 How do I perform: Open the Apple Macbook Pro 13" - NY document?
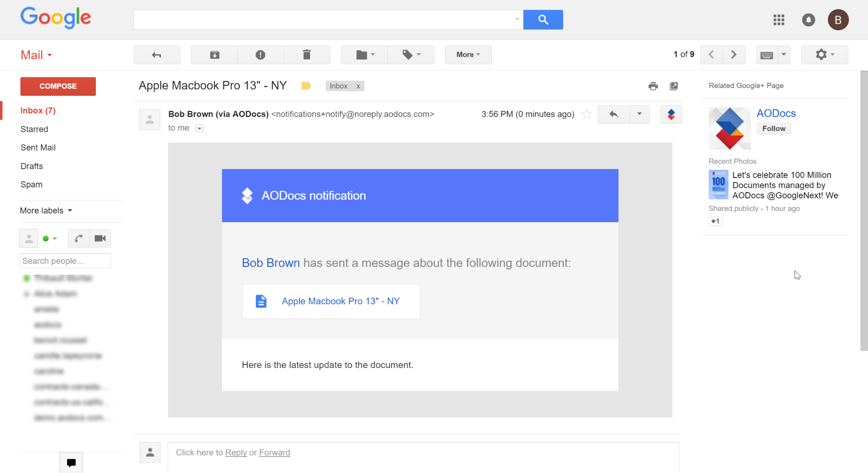coord(331,301)
